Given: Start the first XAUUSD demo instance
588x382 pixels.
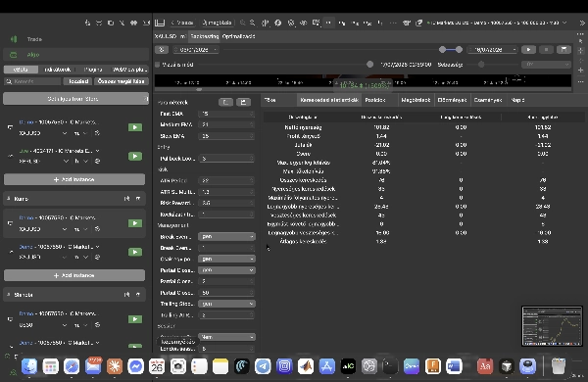Looking at the screenshot, I should point(135,127).
